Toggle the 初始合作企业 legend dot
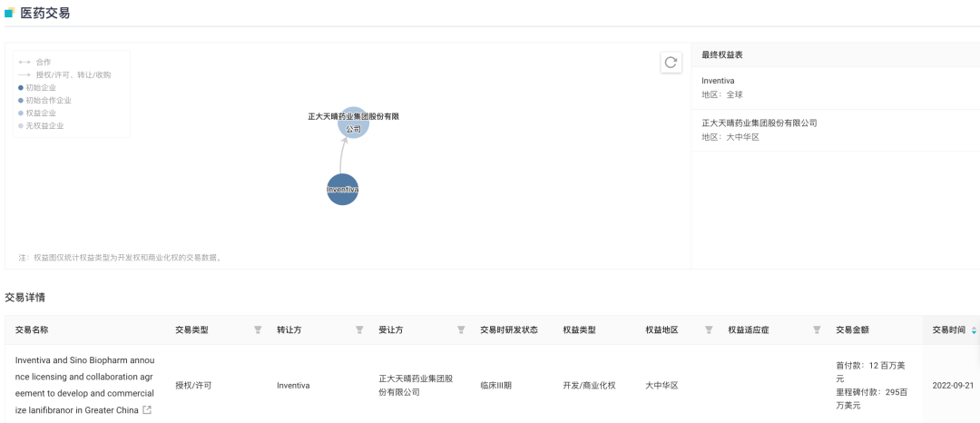 [x=21, y=101]
